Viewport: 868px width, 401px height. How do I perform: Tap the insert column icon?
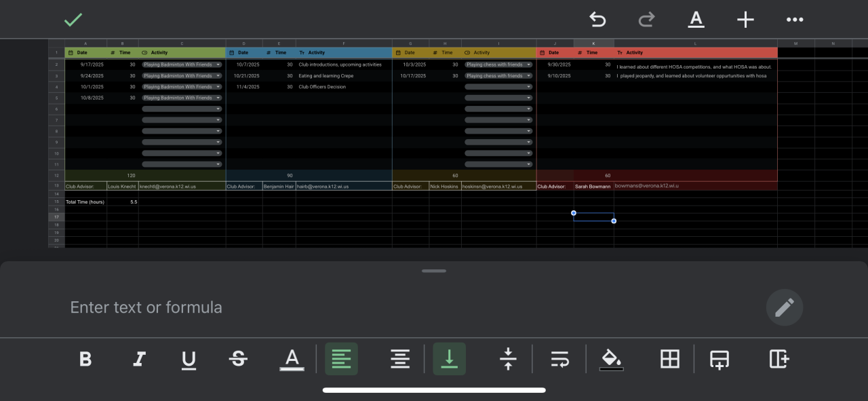coord(779,359)
